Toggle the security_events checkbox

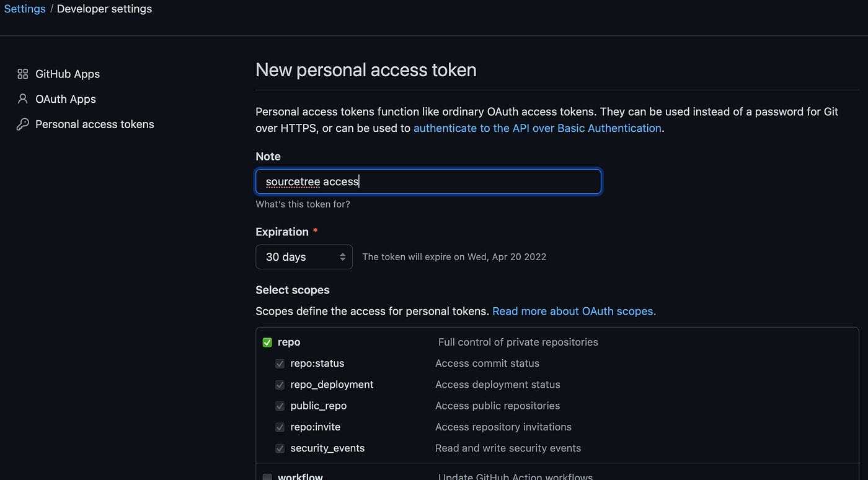pos(280,448)
